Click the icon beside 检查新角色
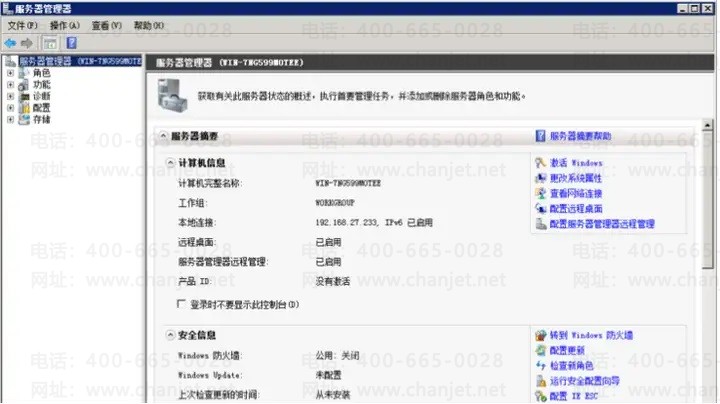Image resolution: width=720 pixels, height=404 pixels. 540,365
